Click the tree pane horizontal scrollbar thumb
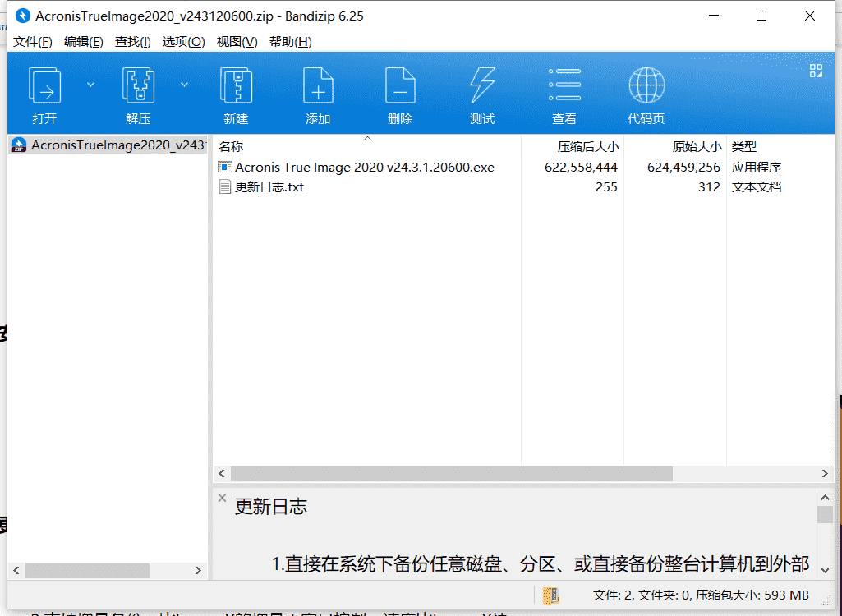Image resolution: width=842 pixels, height=616 pixels. 88,570
